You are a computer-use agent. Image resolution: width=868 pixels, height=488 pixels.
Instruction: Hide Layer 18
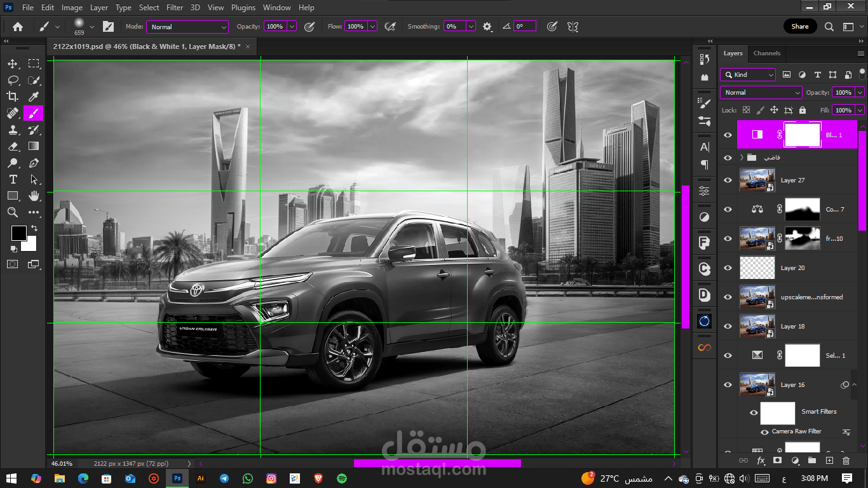click(x=728, y=327)
